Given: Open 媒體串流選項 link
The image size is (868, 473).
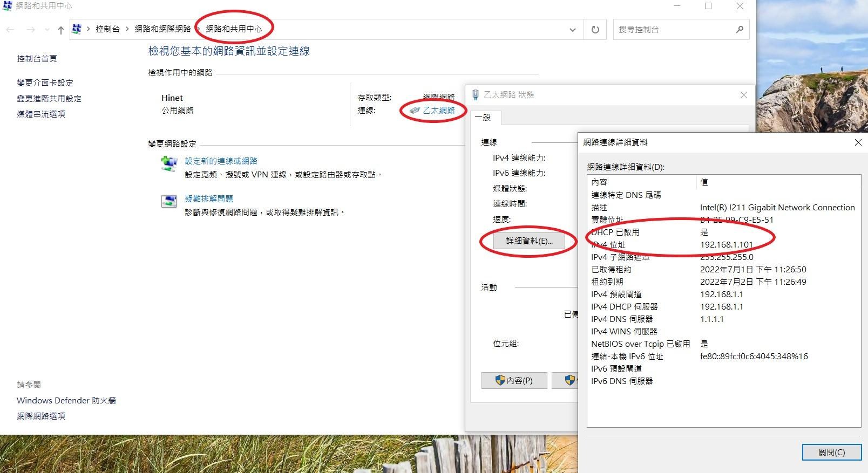Looking at the screenshot, I should coord(41,114).
